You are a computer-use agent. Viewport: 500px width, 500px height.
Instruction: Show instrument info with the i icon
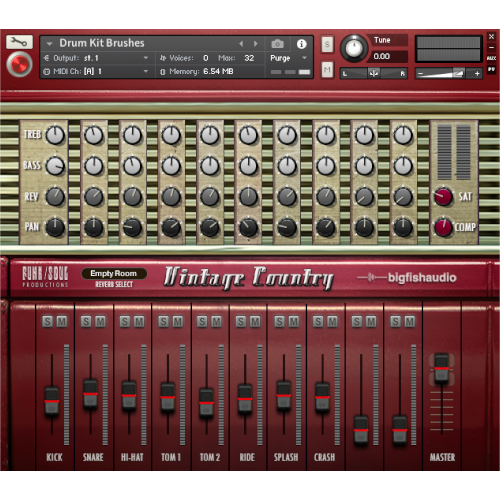pyautogui.click(x=301, y=44)
